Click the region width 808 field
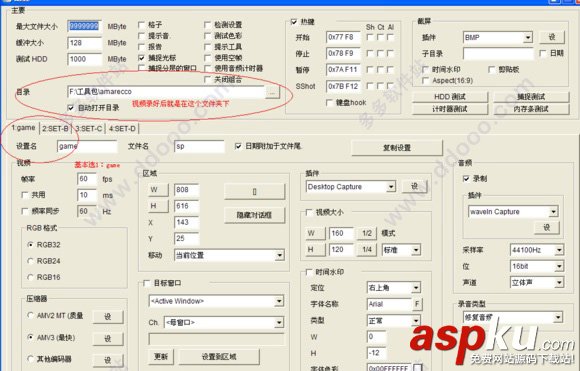 tap(186, 190)
